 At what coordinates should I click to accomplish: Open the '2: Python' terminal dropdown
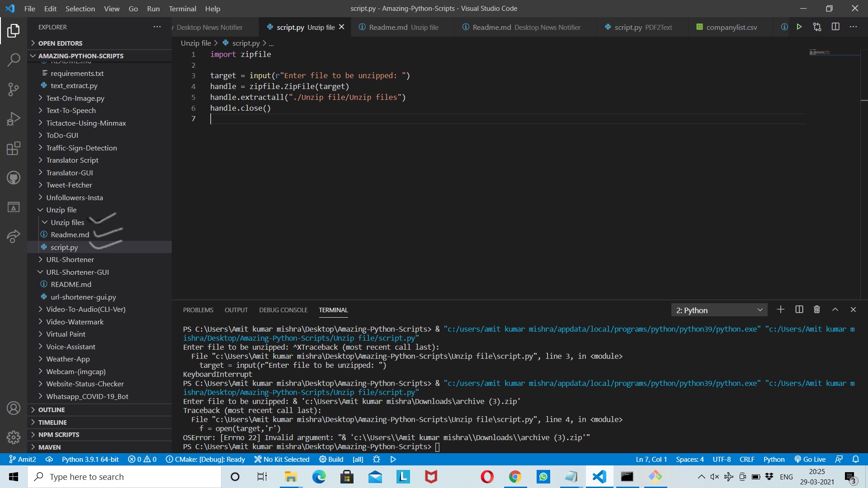pyautogui.click(x=719, y=310)
